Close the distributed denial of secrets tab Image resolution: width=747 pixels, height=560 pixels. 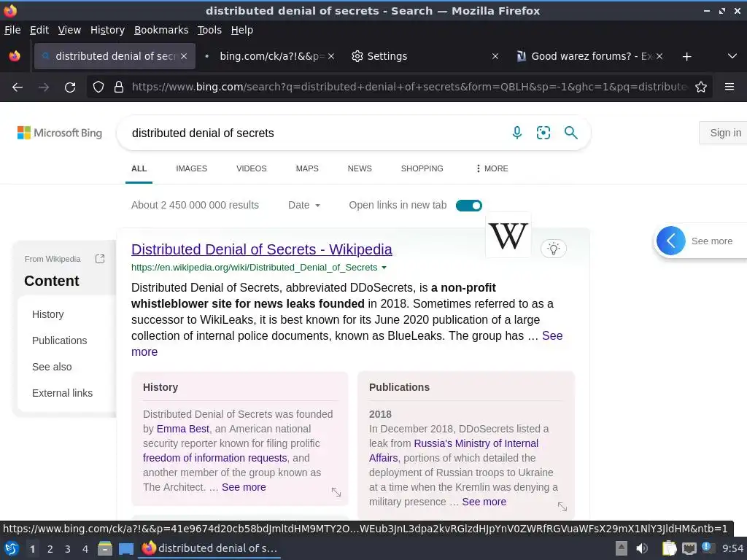click(x=184, y=56)
